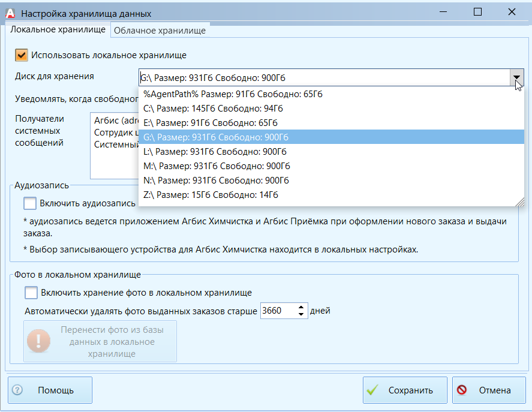Increase days value with stepper up arrow
This screenshot has height=412, width=532.
(x=301, y=307)
